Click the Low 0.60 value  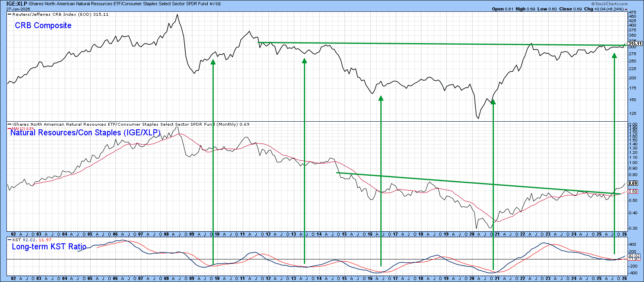547,9
